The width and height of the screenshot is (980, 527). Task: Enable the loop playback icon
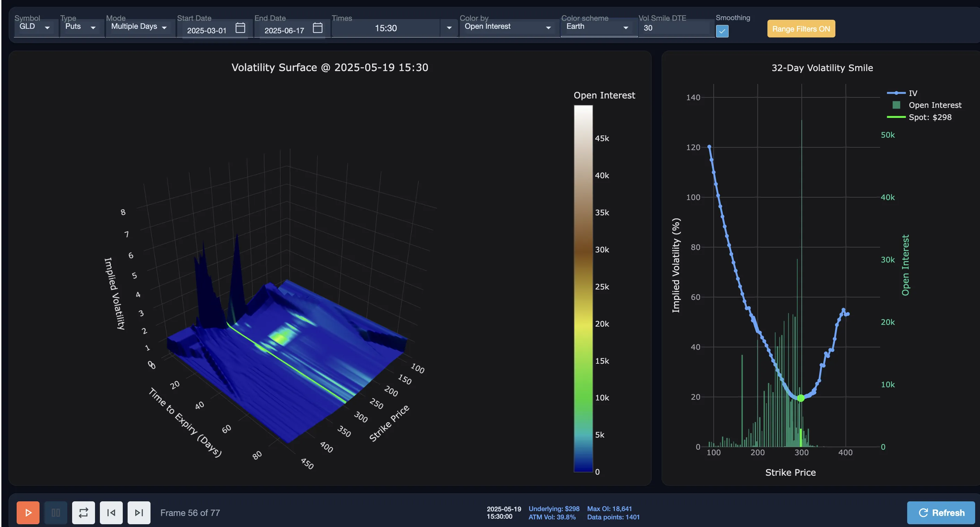(x=83, y=512)
